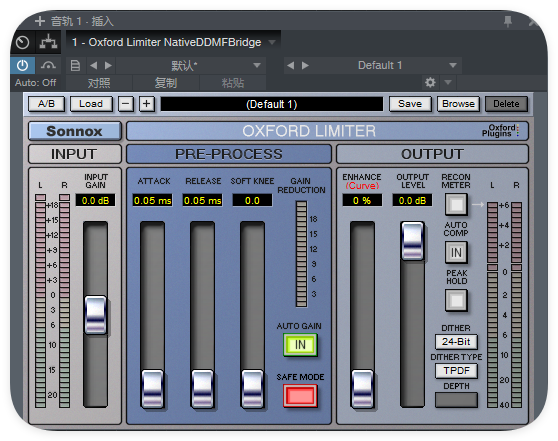Click the ENHANCE fader handle
The image size is (558, 441).
coord(362,389)
